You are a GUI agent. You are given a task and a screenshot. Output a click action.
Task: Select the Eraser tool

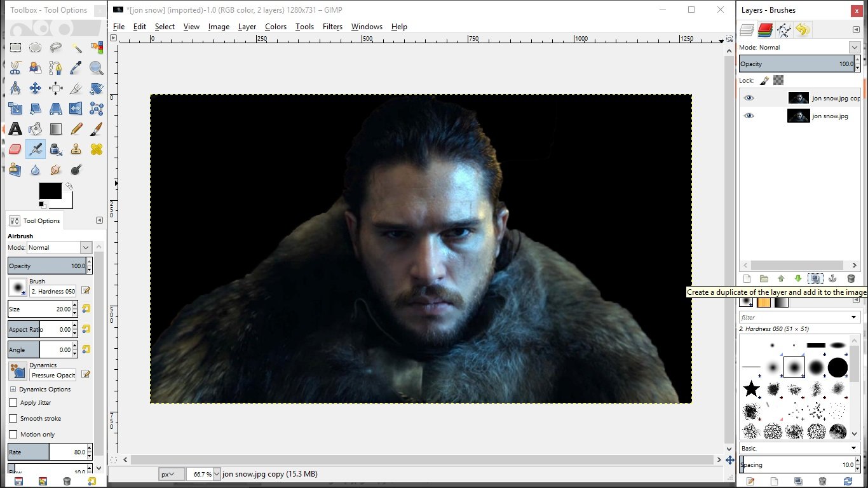click(15, 149)
